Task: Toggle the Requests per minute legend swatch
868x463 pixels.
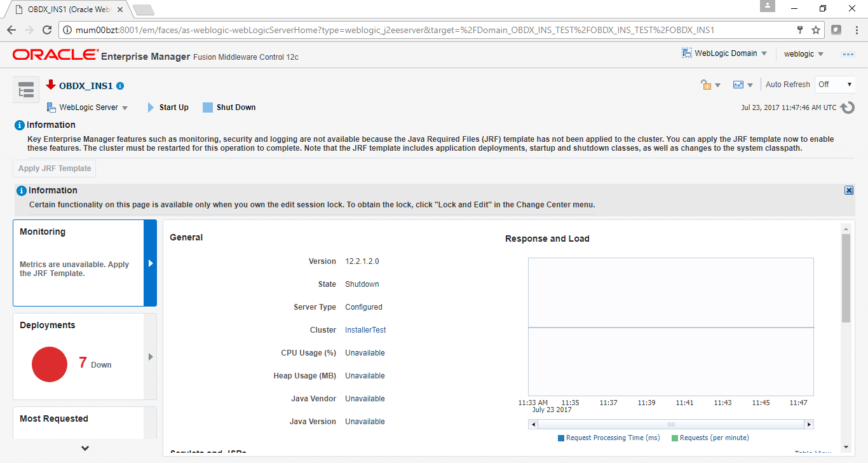Action: point(675,438)
